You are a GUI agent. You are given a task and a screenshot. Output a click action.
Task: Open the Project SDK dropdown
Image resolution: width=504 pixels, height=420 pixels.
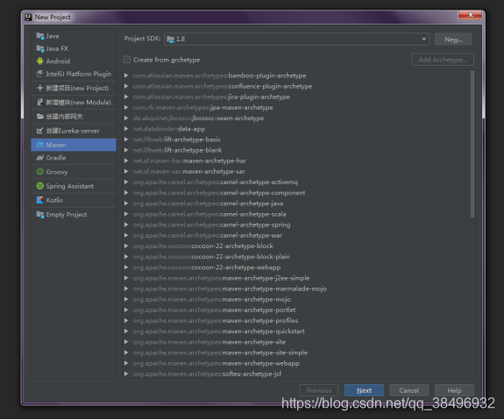[297, 39]
